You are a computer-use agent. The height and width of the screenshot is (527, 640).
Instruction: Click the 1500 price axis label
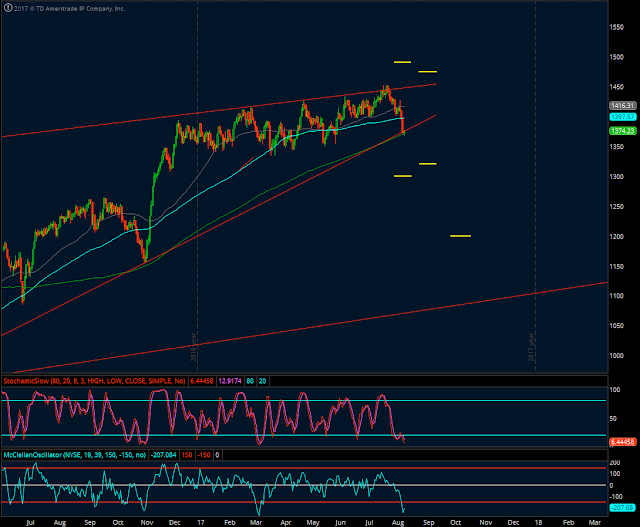[x=617, y=57]
